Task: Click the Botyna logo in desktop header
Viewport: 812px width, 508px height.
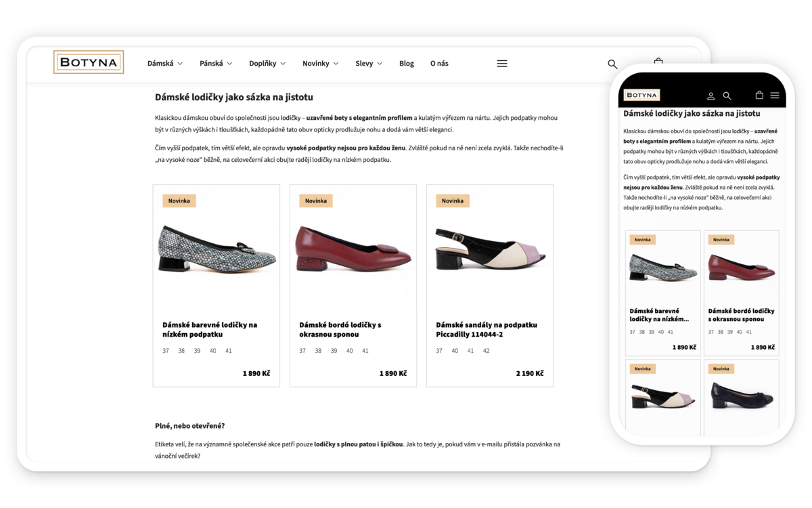Action: click(x=89, y=62)
